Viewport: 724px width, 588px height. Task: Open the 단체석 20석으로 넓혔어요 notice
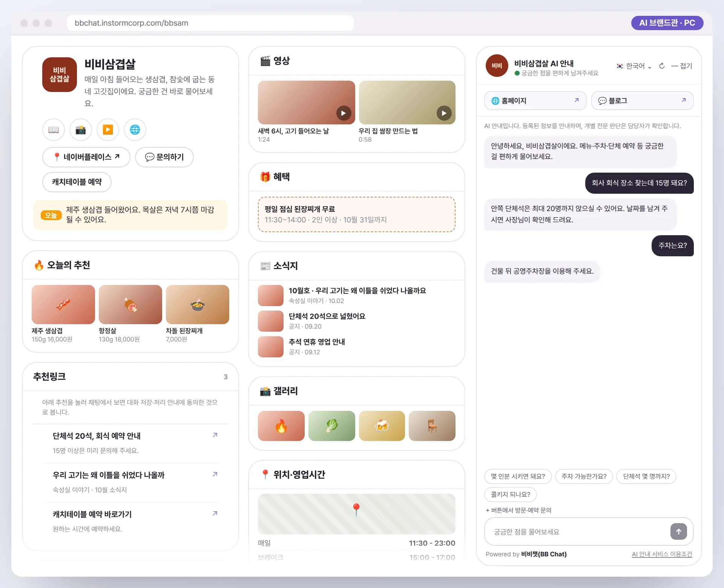(357, 321)
